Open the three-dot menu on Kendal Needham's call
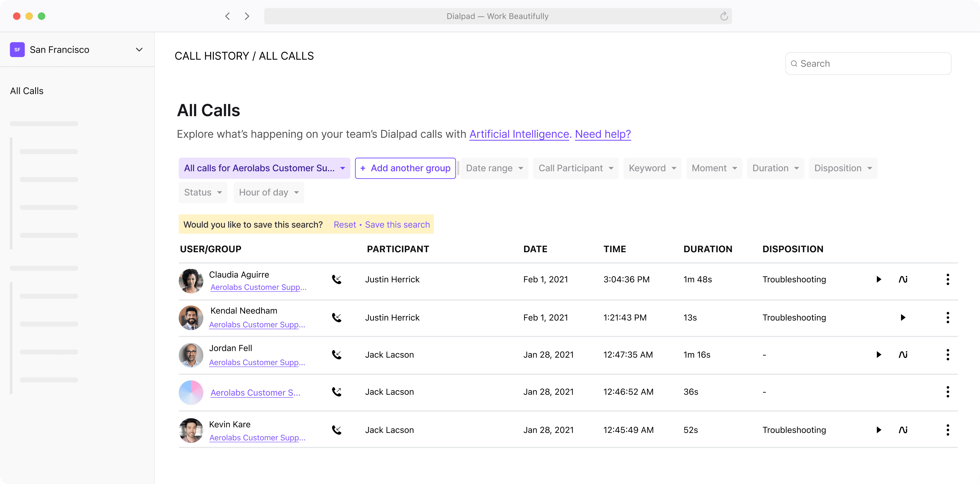Image resolution: width=980 pixels, height=484 pixels. (x=948, y=317)
